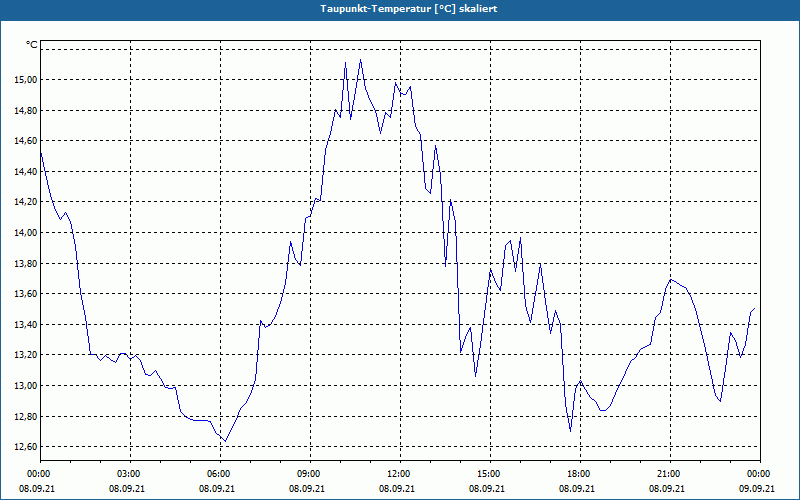Click the 06:00 time label

pyautogui.click(x=220, y=474)
